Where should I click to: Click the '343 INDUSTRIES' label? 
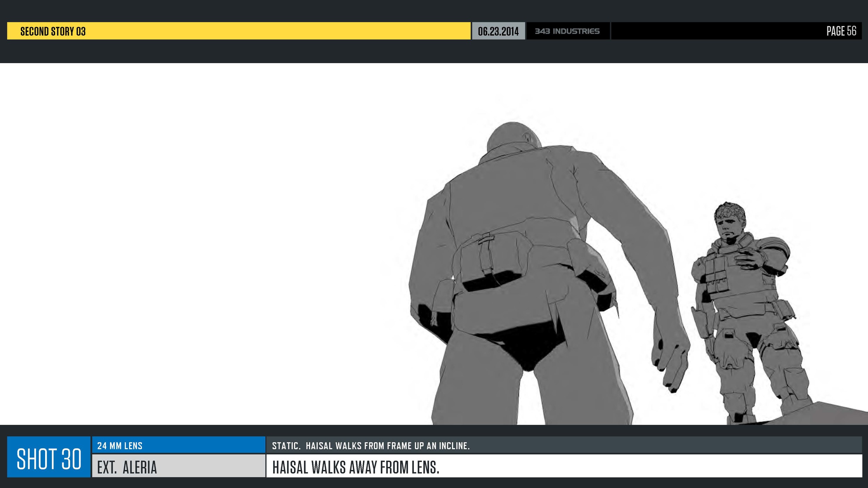click(567, 31)
